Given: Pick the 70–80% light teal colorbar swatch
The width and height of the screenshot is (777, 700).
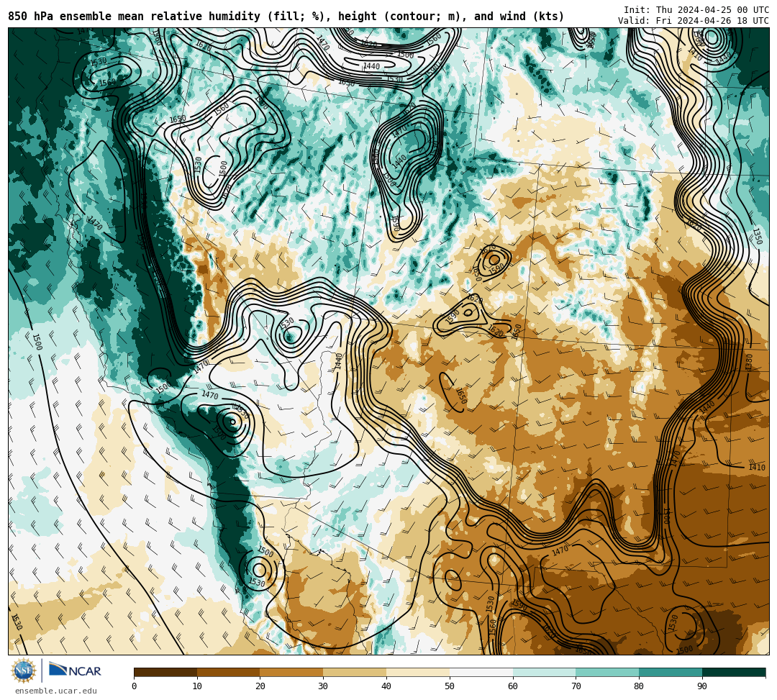Looking at the screenshot, I should point(607,672).
